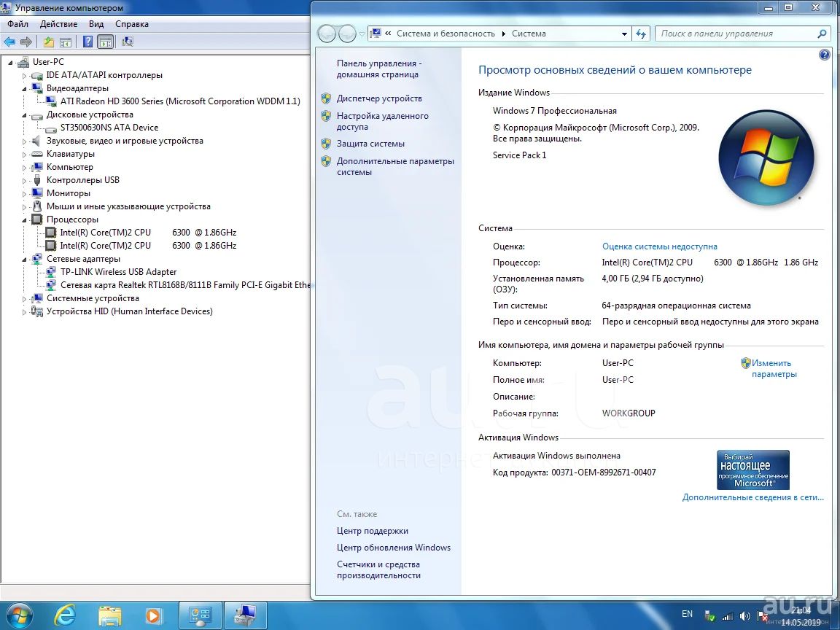Viewport: 840px width, 630px height.
Task: Click the EN language indicator
Action: 688,614
